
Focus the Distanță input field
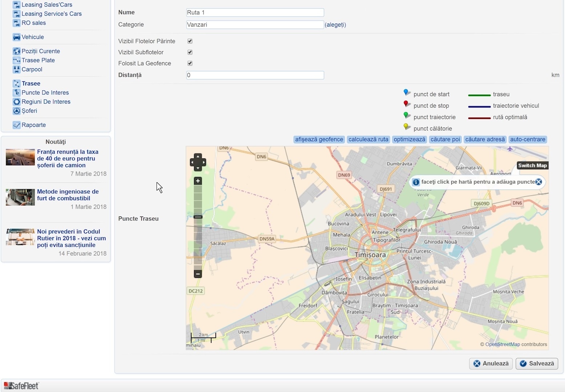click(255, 75)
